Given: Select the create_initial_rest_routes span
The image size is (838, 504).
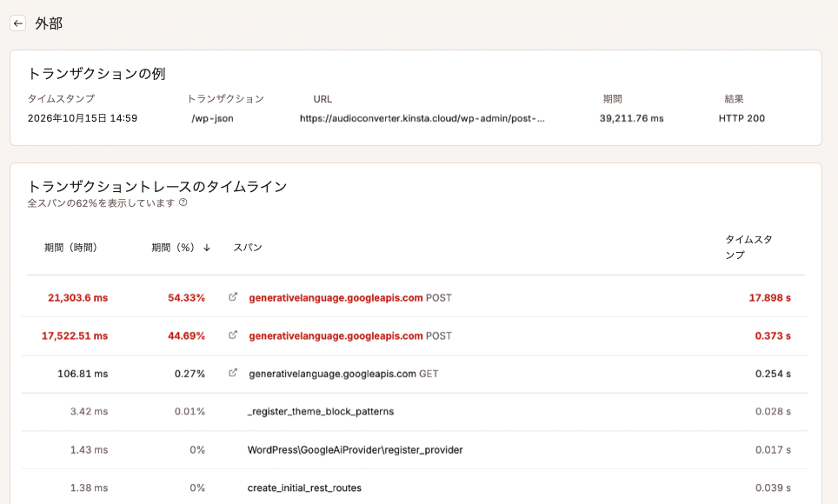Looking at the screenshot, I should point(304,488).
